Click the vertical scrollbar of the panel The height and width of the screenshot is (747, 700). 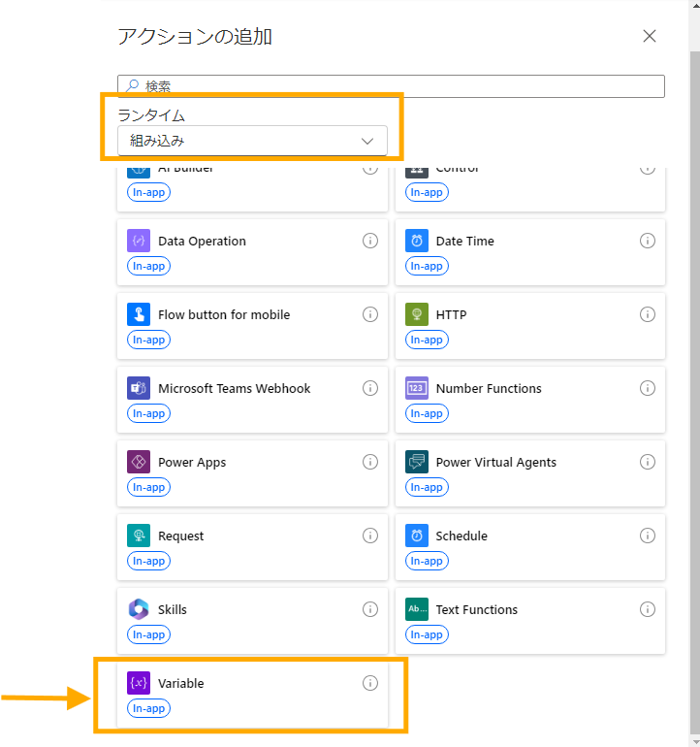[x=694, y=391]
